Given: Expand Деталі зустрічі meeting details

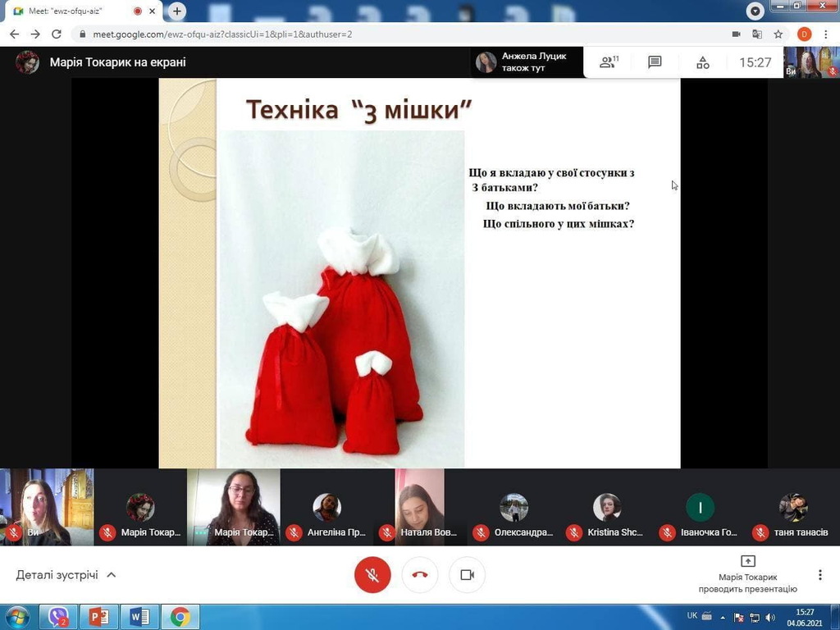Looking at the screenshot, I should point(66,575).
